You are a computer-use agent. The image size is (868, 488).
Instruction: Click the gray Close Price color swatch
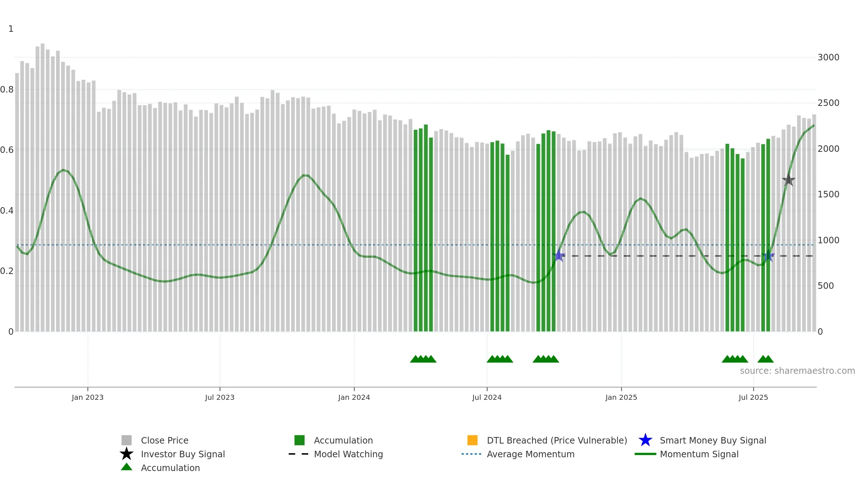pyautogui.click(x=127, y=440)
